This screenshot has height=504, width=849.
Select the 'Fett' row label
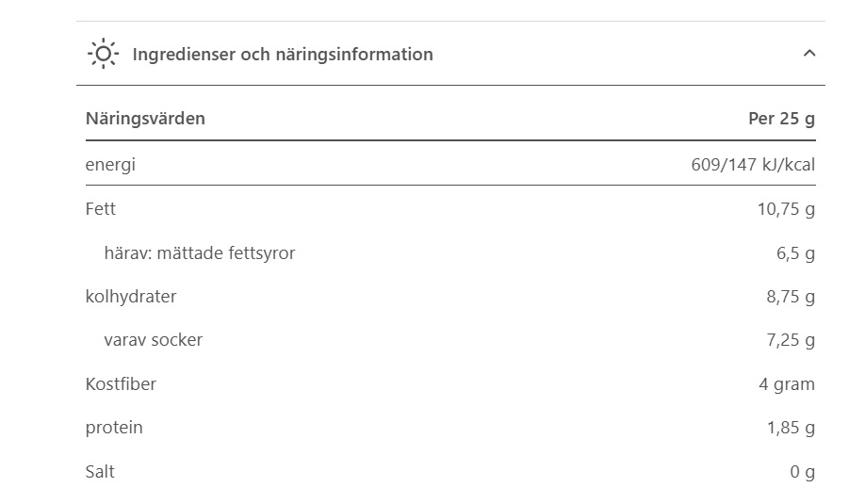[x=101, y=209]
